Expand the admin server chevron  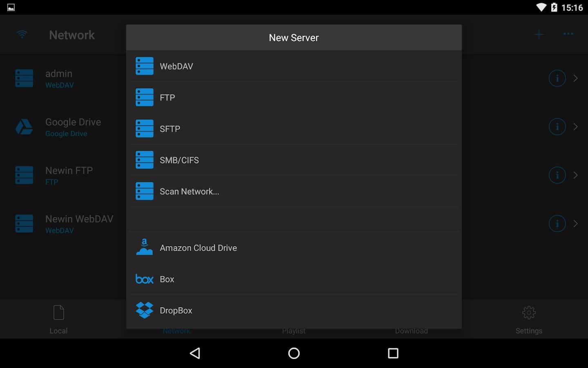[x=575, y=78]
